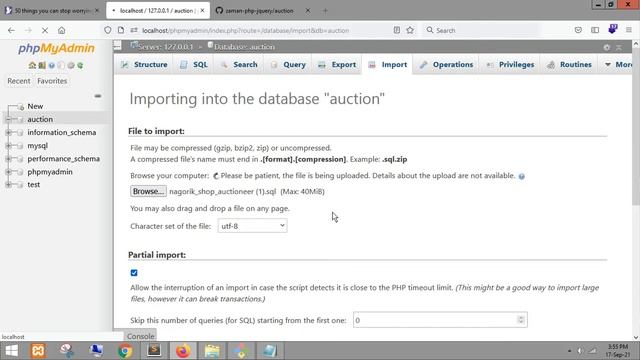Toggle browser sidebar icon

595,30
